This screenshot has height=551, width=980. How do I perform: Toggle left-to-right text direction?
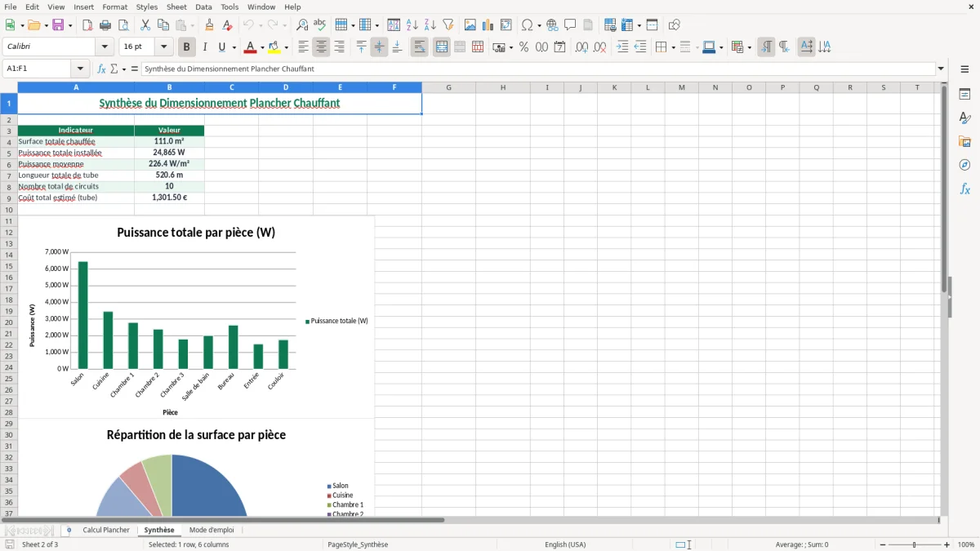pos(766,47)
